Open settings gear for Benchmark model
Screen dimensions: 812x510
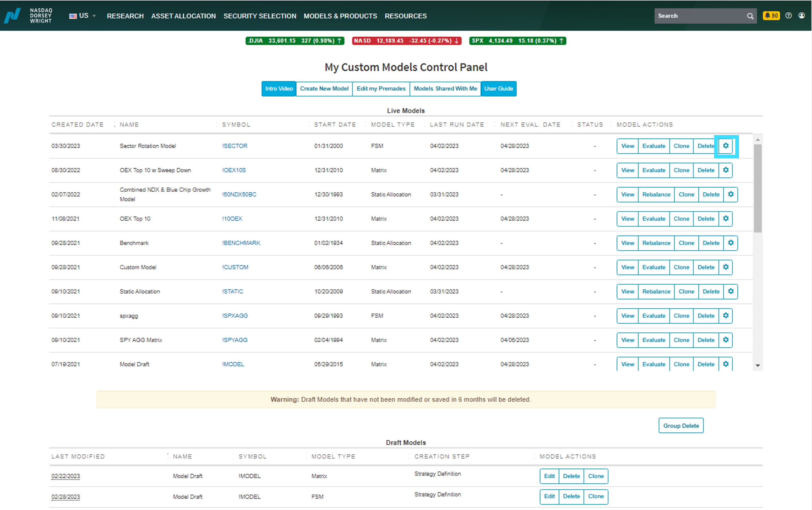(x=731, y=243)
